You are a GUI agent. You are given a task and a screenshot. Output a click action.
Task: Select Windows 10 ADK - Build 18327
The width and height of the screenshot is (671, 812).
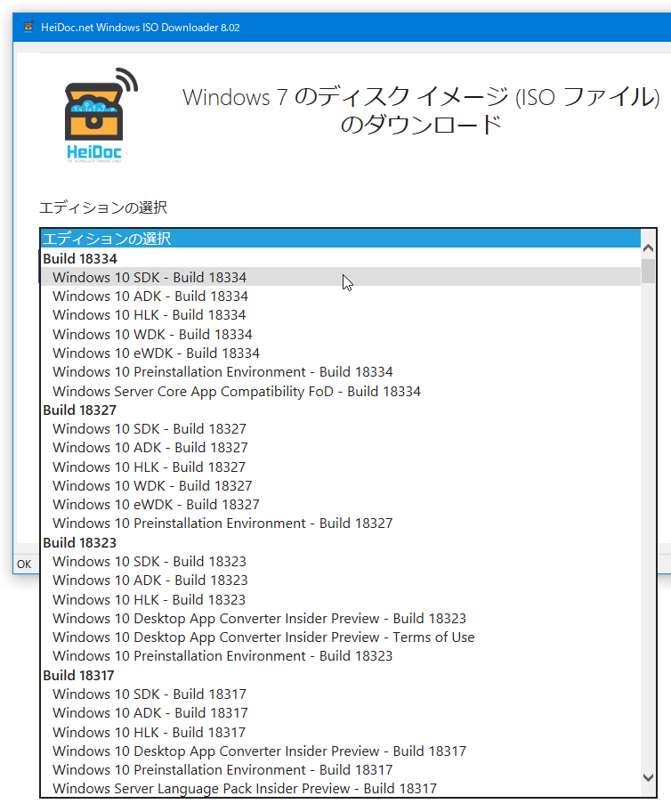click(x=341, y=448)
